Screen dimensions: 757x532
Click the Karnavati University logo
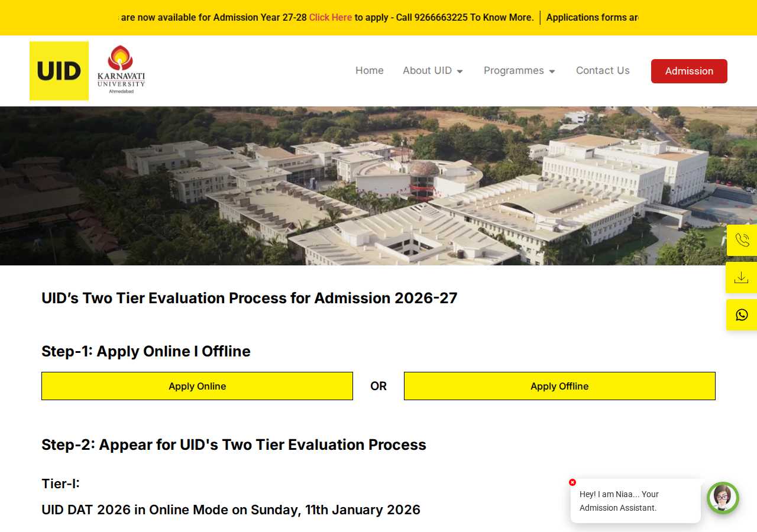pos(121,70)
